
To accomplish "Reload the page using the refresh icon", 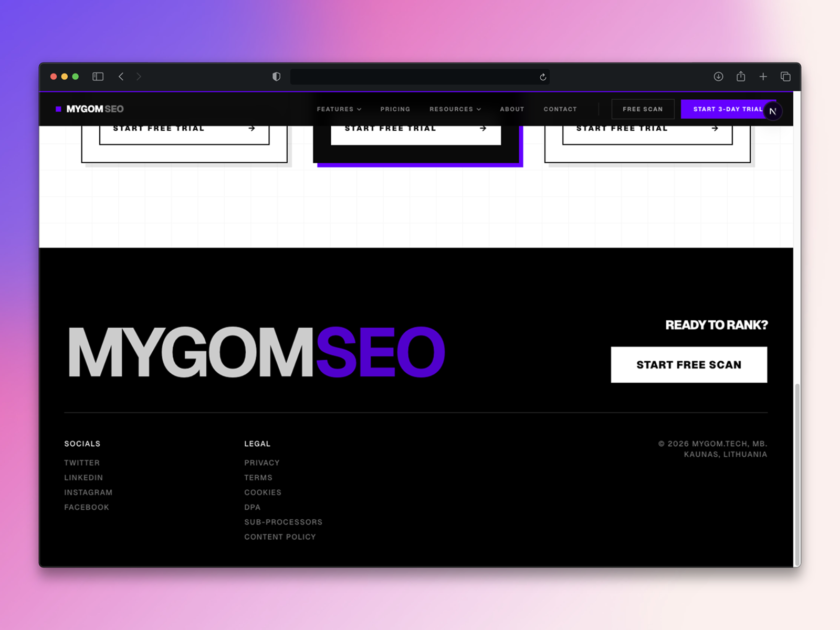I will click(x=542, y=77).
